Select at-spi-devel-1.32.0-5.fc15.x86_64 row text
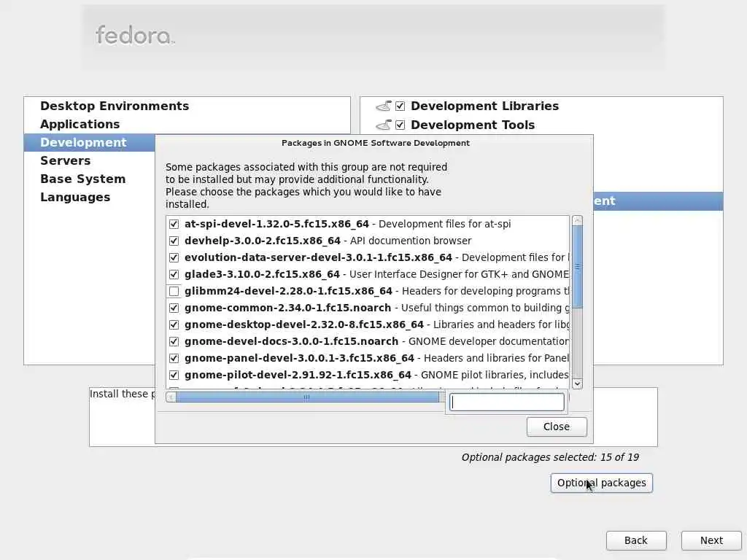 [x=276, y=224]
